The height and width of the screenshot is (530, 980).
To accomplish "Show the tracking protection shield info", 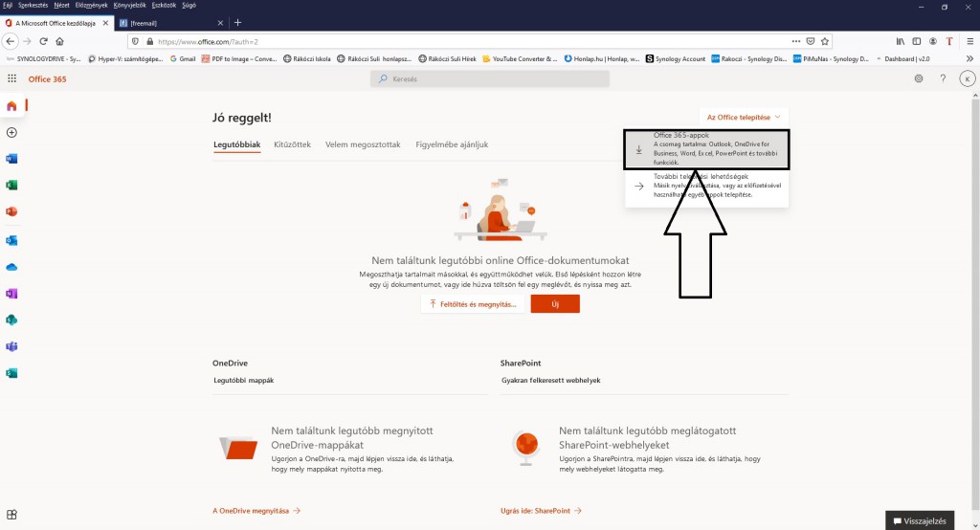I will coord(136,41).
